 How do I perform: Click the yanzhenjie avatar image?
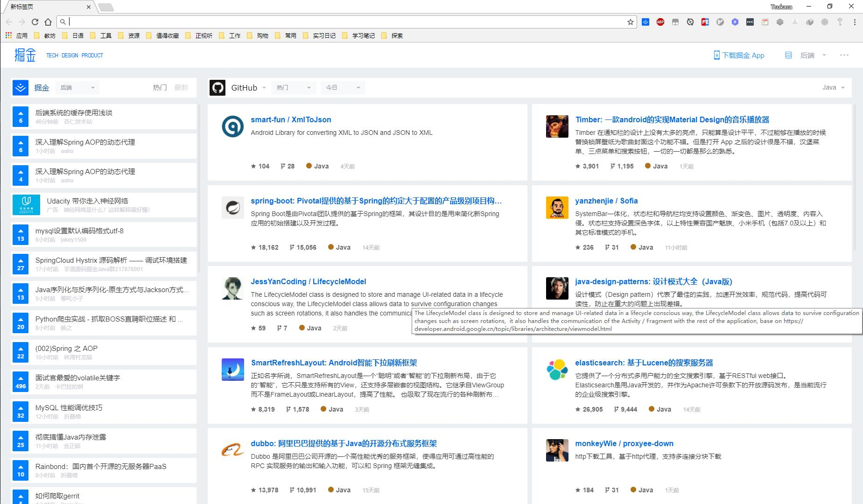click(557, 208)
